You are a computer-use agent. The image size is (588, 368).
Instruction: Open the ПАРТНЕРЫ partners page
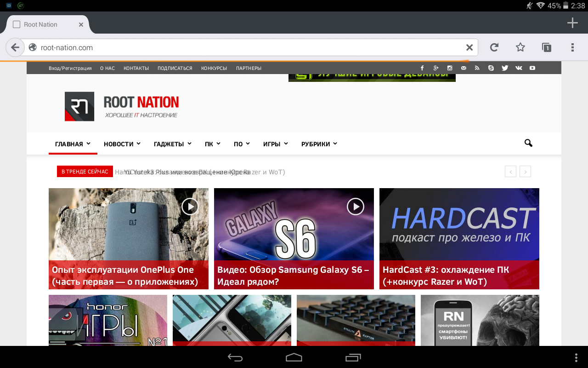(249, 68)
